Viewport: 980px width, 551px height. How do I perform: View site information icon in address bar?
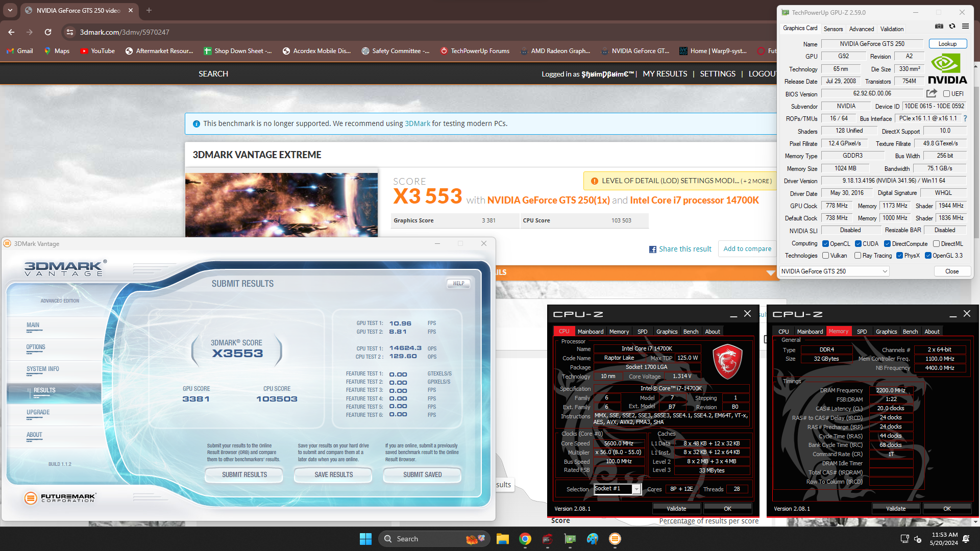click(70, 32)
